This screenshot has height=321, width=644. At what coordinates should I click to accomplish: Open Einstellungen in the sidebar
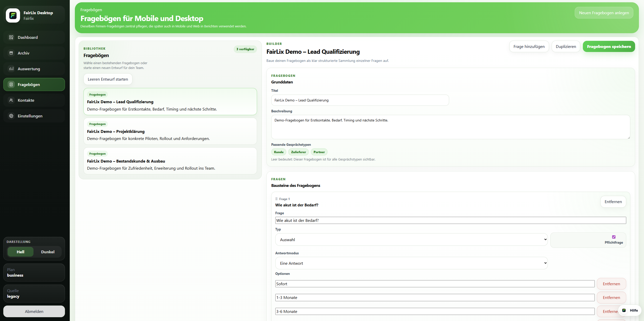34,116
